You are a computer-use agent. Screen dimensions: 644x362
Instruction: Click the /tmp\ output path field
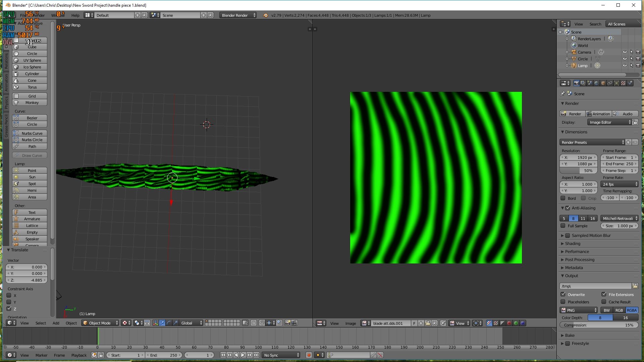click(595, 286)
